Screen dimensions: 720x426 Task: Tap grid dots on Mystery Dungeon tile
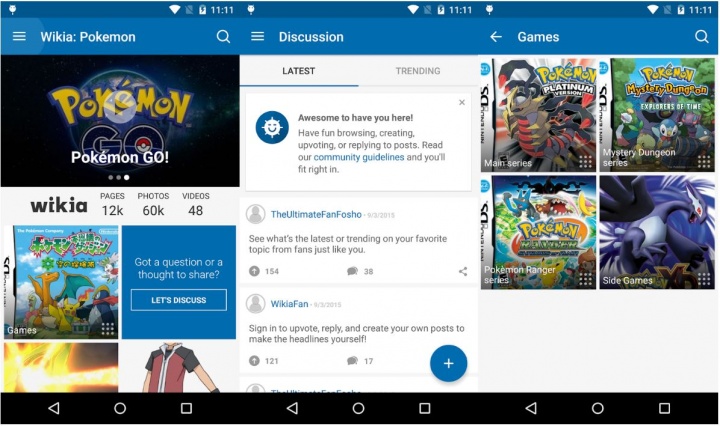(704, 162)
